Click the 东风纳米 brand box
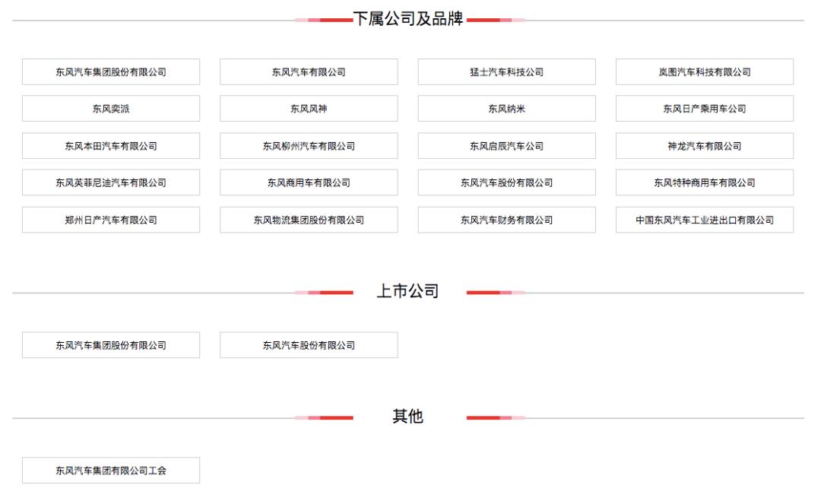821x504 pixels. [506, 109]
